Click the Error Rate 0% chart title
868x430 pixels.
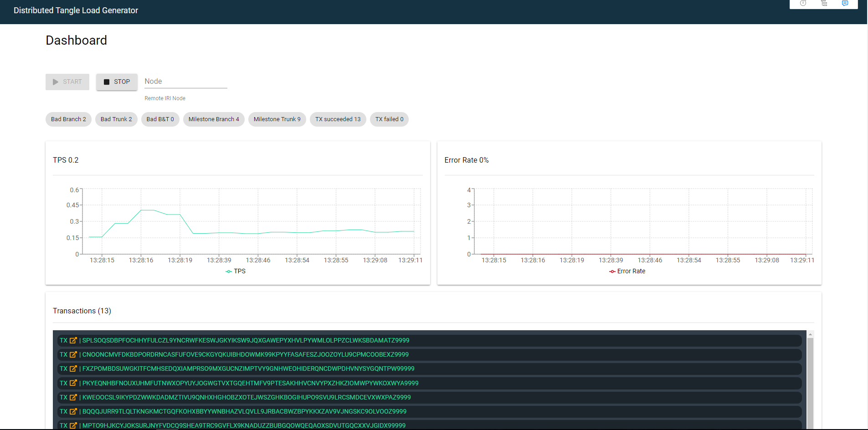pos(467,160)
